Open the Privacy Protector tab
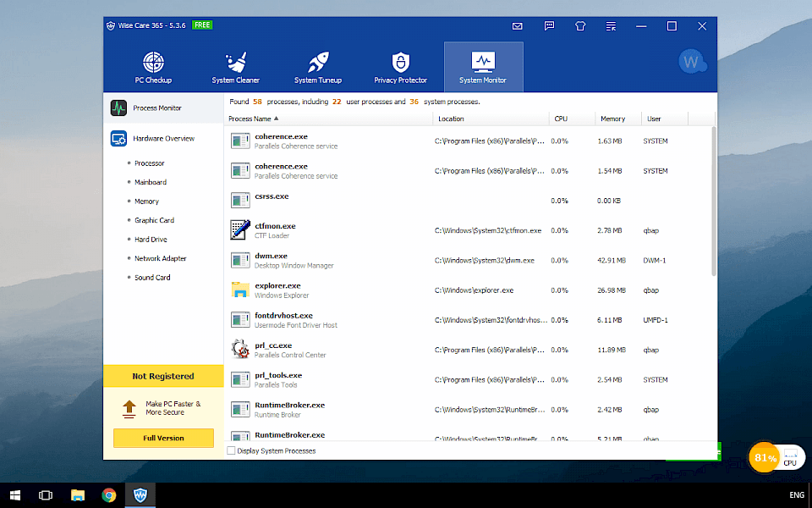812x508 pixels. click(x=400, y=67)
